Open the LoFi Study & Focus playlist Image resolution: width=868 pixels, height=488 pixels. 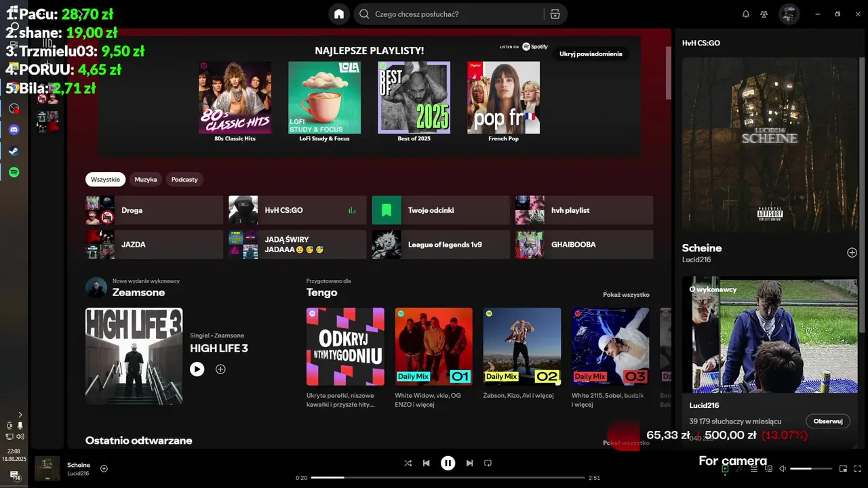324,98
